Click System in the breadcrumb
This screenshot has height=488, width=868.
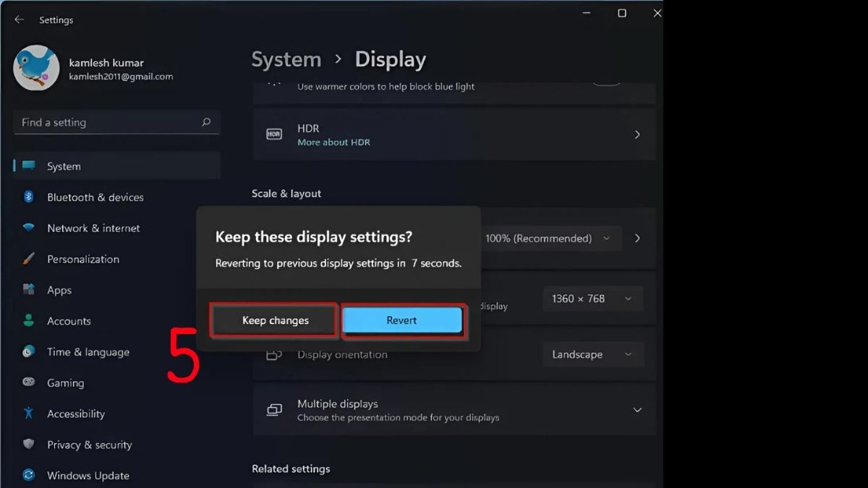pyautogui.click(x=286, y=59)
